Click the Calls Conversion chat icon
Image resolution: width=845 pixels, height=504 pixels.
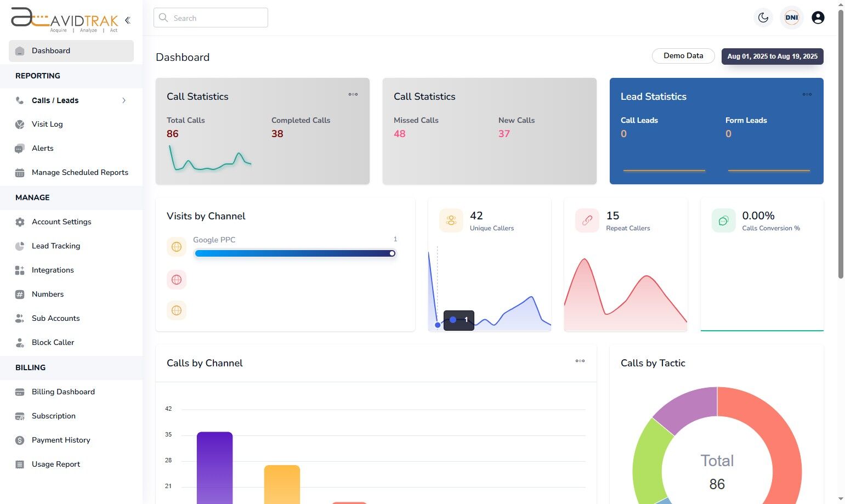click(x=723, y=220)
